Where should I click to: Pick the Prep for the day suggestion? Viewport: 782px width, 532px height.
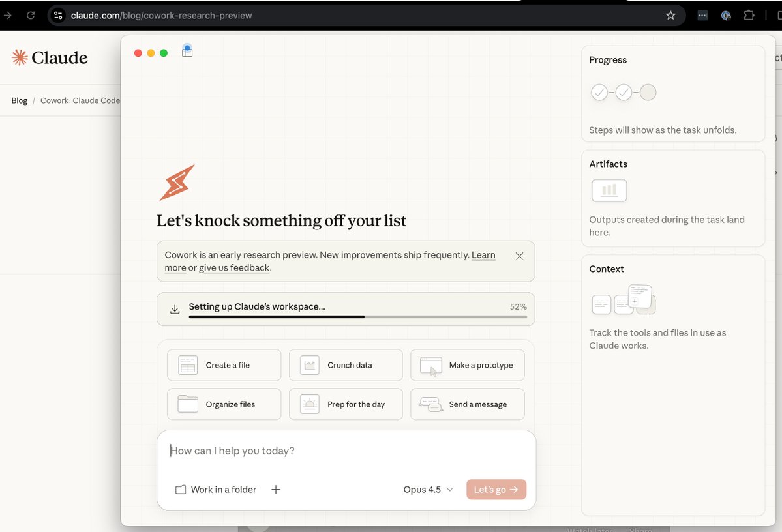tap(346, 404)
